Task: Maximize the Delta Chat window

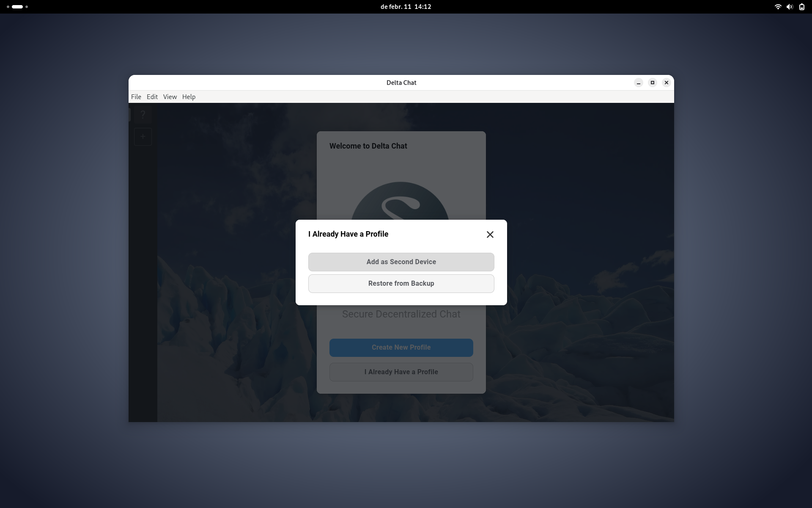Action: click(x=652, y=83)
